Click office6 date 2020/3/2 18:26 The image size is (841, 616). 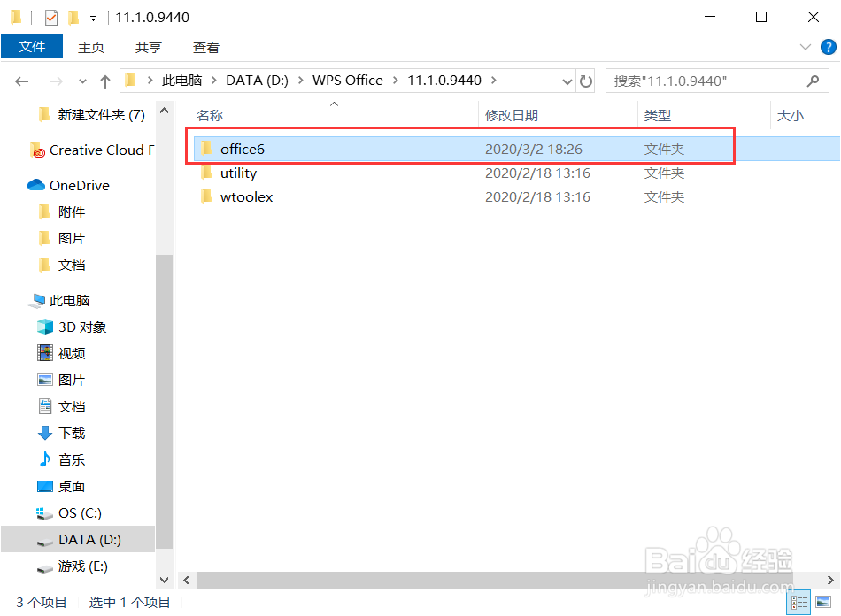coord(534,149)
